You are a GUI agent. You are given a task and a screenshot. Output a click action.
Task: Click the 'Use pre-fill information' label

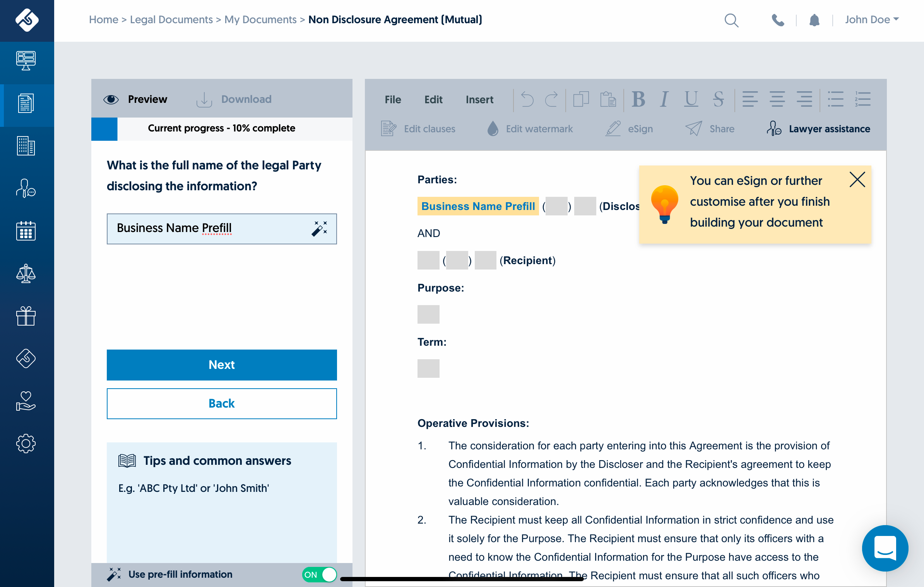[x=180, y=574]
